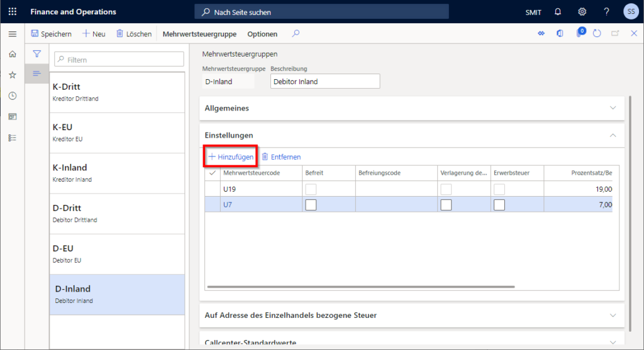Open in Office icon
This screenshot has width=644, height=350.
coord(560,33)
